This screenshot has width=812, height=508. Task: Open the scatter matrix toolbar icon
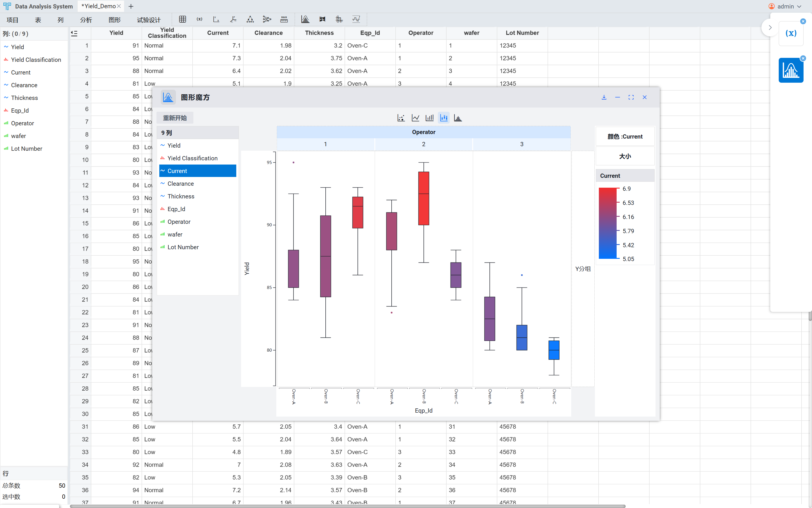[x=339, y=19]
